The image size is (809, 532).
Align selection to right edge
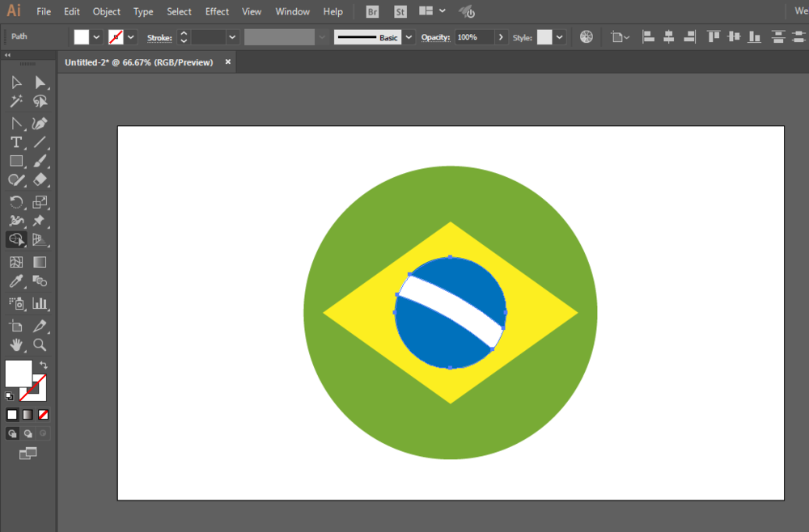coord(689,37)
